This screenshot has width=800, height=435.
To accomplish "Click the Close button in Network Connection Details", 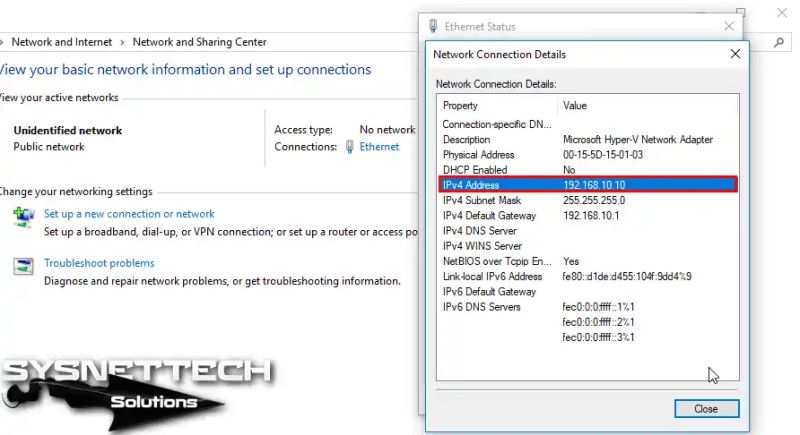I will [x=706, y=408].
